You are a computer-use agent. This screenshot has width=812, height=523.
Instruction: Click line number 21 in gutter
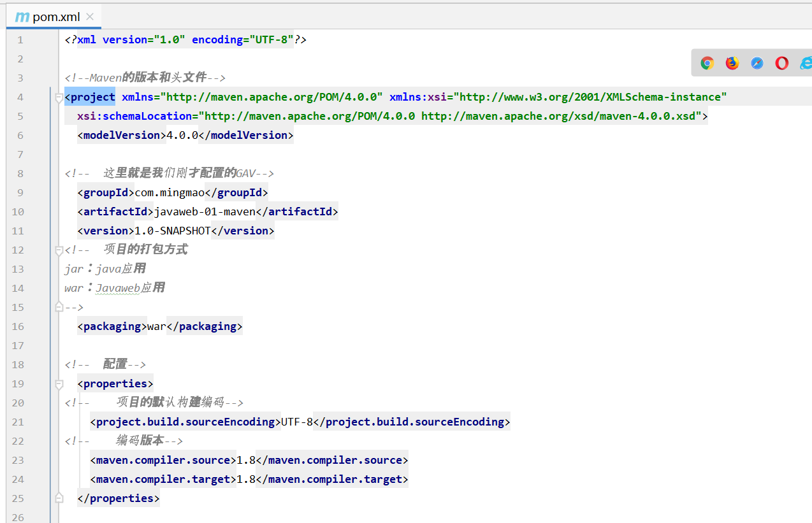point(17,422)
